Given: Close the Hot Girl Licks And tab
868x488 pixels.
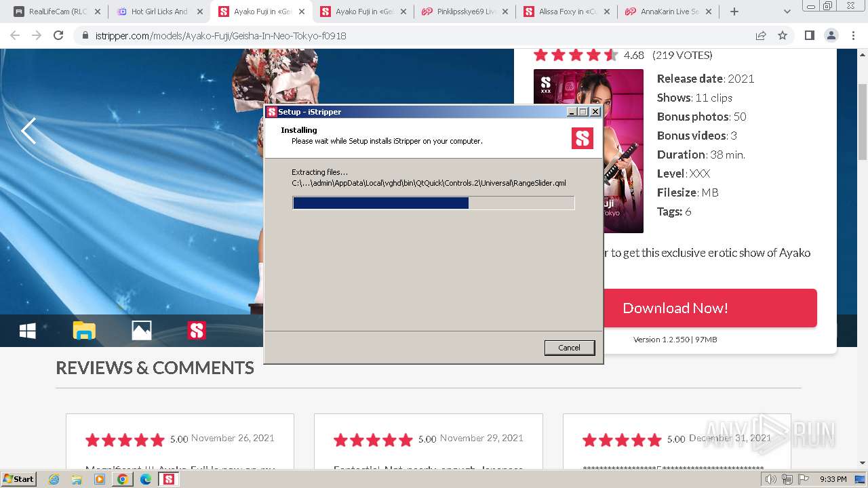Looking at the screenshot, I should (199, 12).
